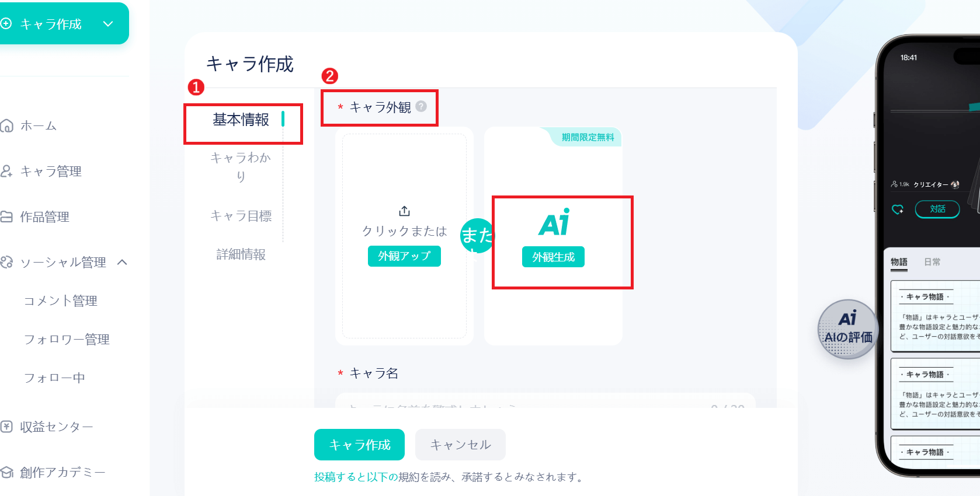Select the 詳細情報 step tab
The height and width of the screenshot is (496, 980).
click(241, 254)
